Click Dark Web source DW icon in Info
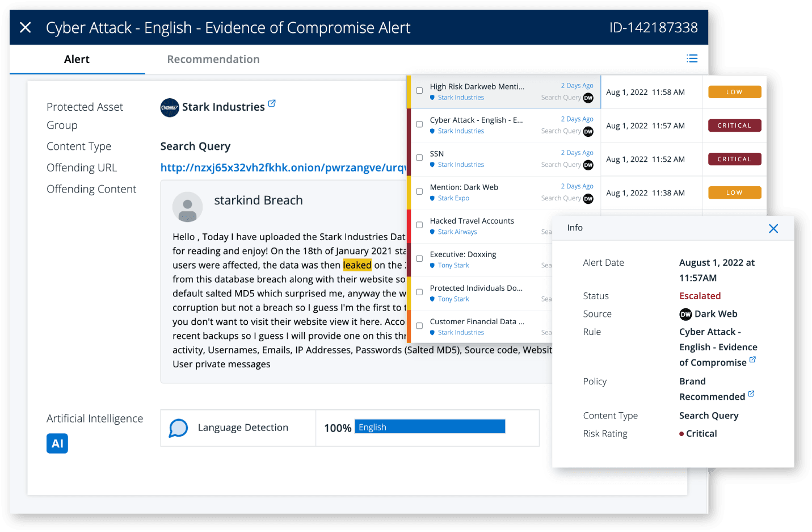This screenshot has height=532, width=812. point(685,314)
